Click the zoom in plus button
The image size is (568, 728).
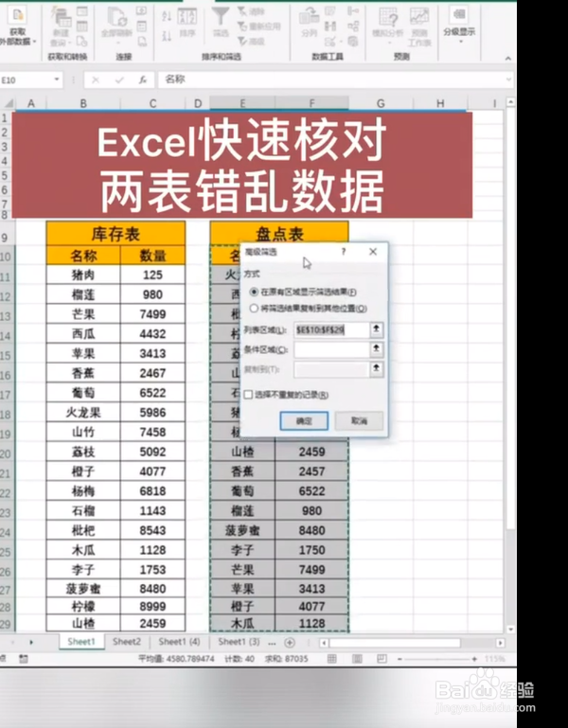point(474,659)
